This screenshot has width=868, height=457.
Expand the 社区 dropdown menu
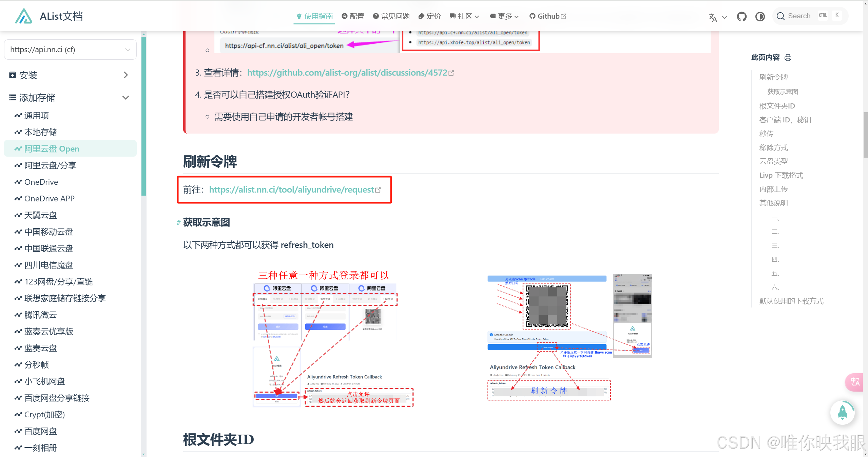464,16
